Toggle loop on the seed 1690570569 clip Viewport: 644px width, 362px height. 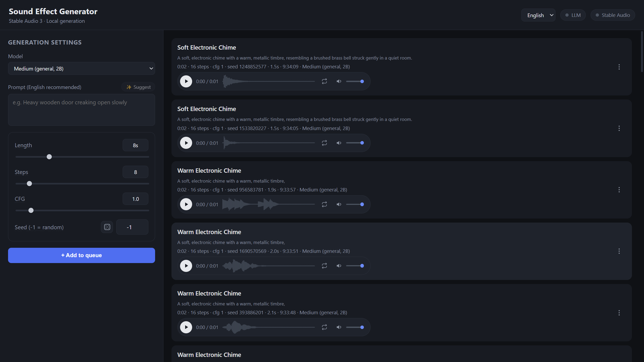click(324, 266)
